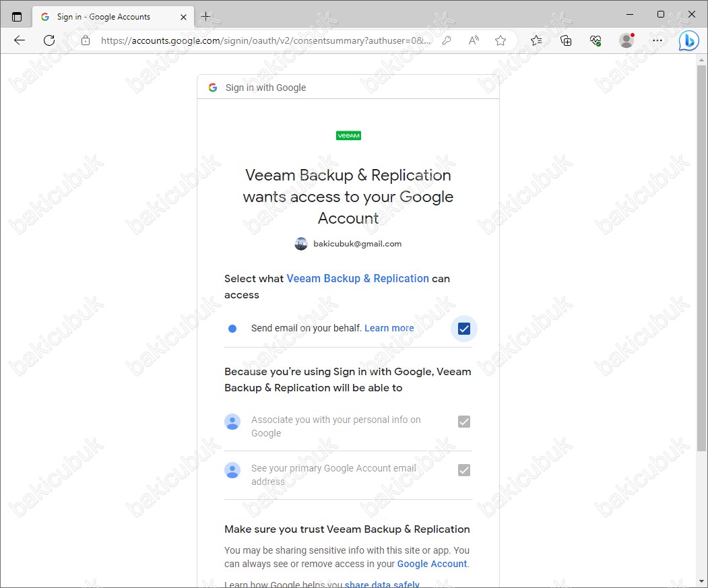Click the Google logo beside Sign in with Google

(x=213, y=88)
